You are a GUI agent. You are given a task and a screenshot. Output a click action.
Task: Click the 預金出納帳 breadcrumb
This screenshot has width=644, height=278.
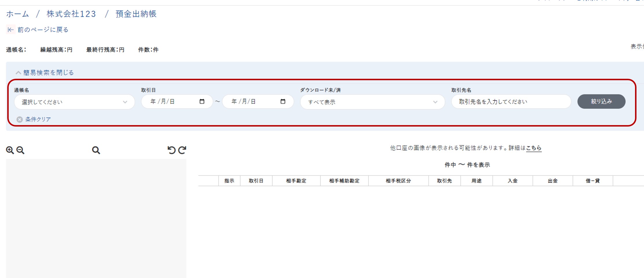[136, 14]
